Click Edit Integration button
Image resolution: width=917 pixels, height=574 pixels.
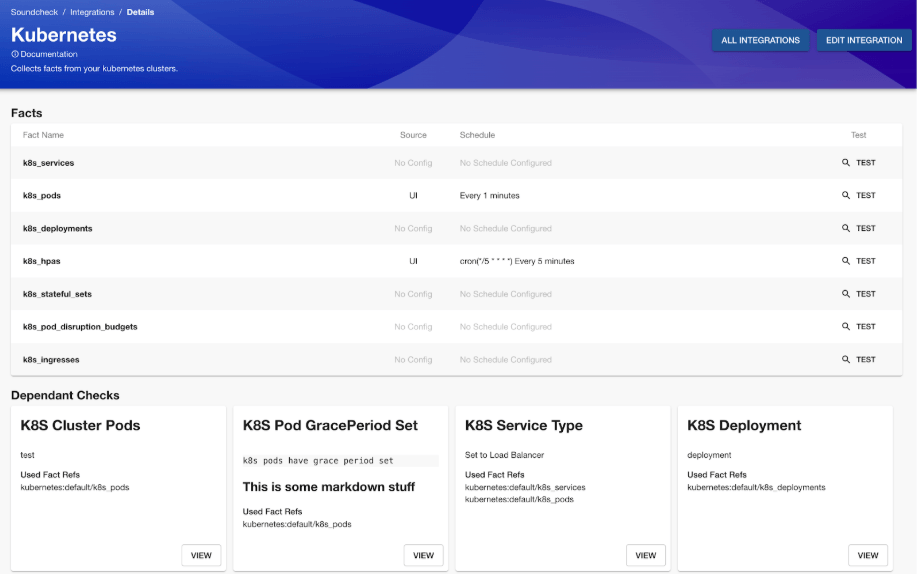point(864,40)
